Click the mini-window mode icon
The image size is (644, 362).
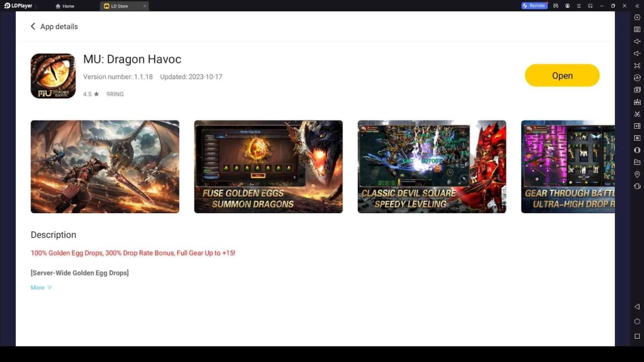coord(590,6)
